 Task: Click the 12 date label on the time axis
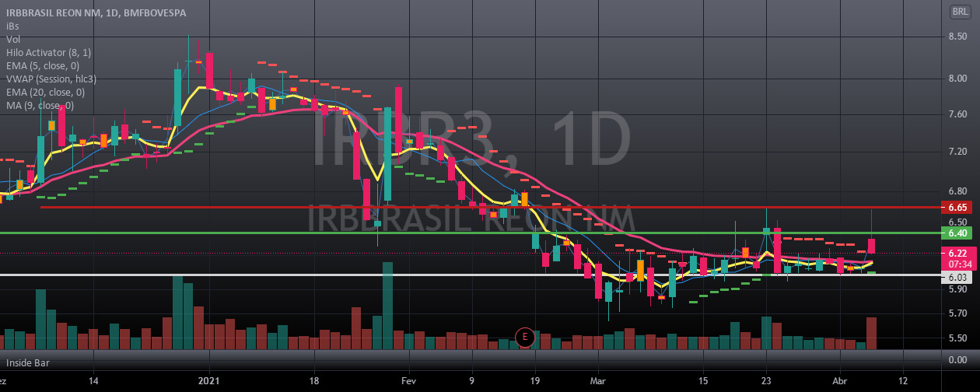902,382
